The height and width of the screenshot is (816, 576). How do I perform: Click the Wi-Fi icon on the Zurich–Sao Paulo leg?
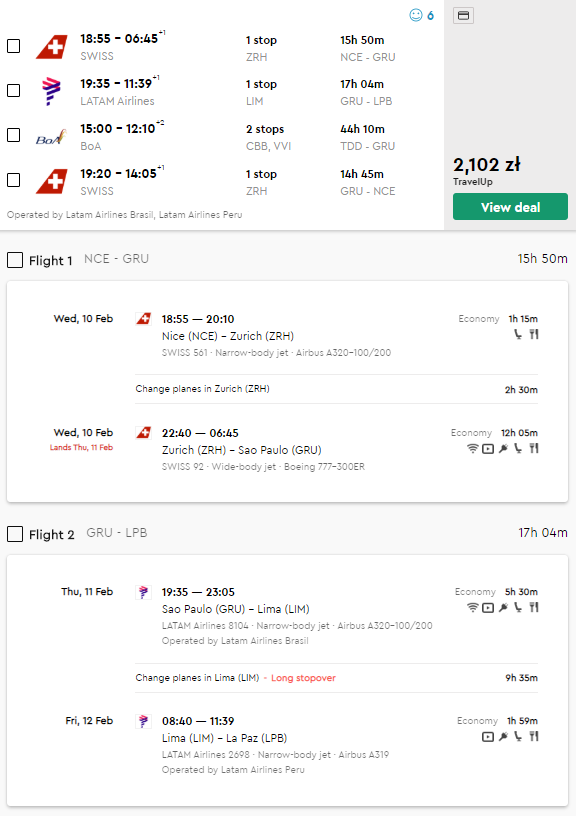[472, 448]
